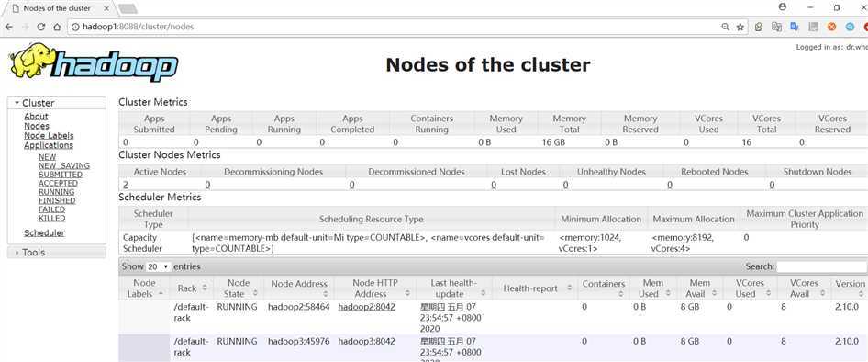Viewport: 868px width, 362px height.
Task: Click the Chrome profile avatar icon
Action: point(782,7)
